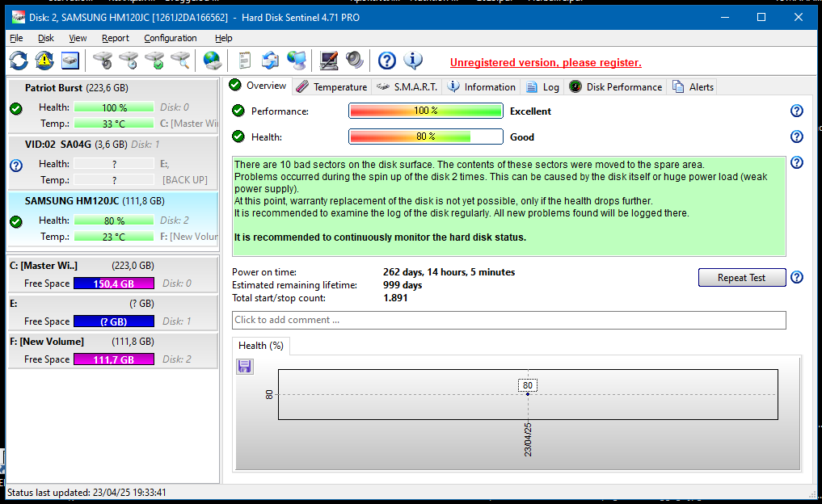Viewport: 822px width, 504px height.
Task: Click the save icon on the health graph
Action: (x=244, y=366)
